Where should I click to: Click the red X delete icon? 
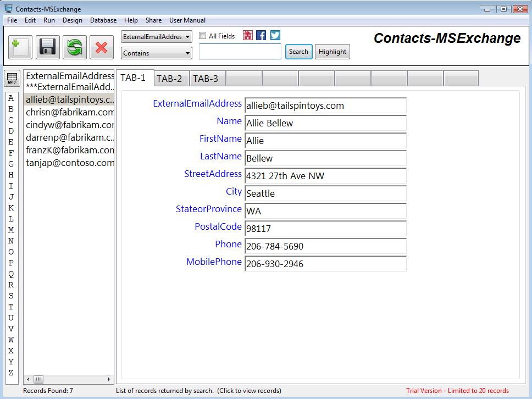[x=102, y=47]
